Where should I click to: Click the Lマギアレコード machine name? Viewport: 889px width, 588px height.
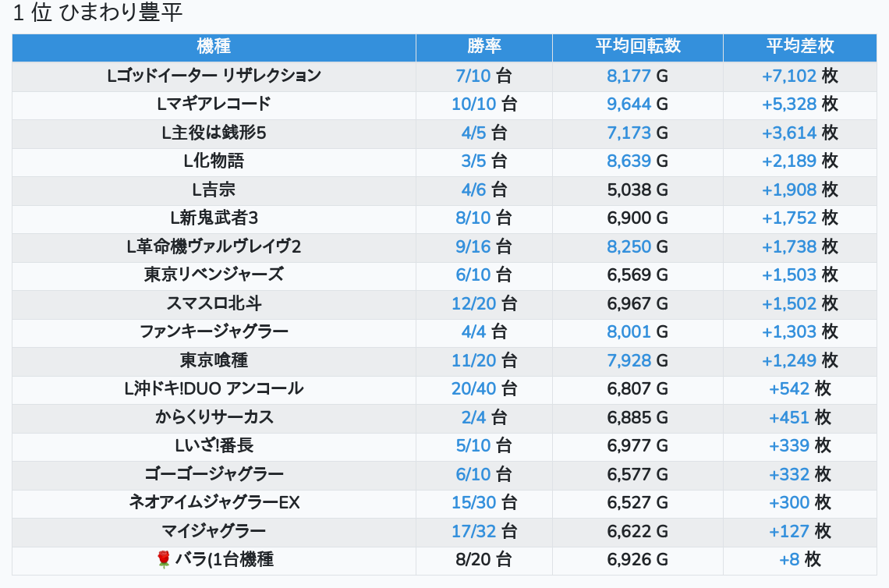pos(214,104)
